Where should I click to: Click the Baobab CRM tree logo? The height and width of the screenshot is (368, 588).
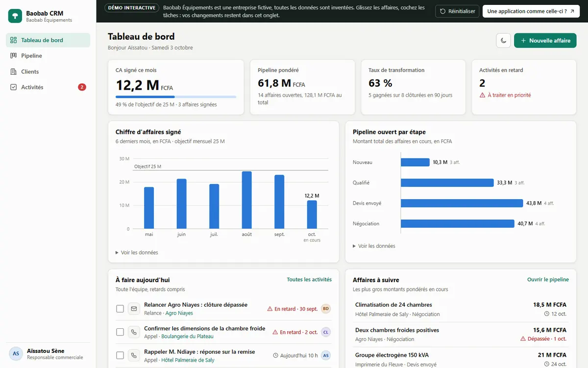[15, 16]
